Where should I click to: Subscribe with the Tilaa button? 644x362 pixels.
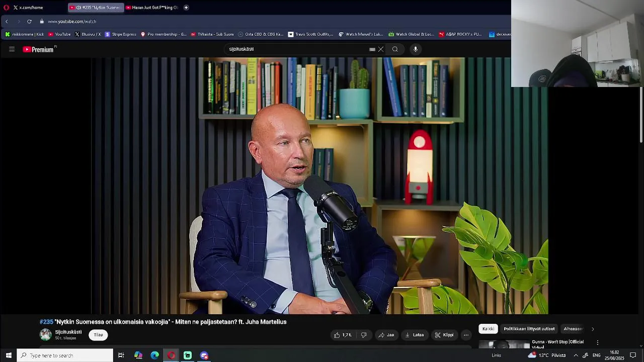[98, 335]
